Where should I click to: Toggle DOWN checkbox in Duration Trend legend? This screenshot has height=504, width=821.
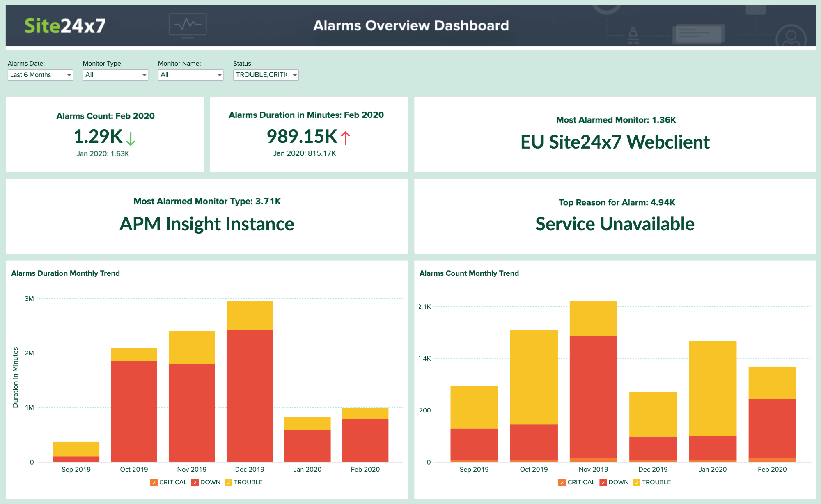[195, 482]
